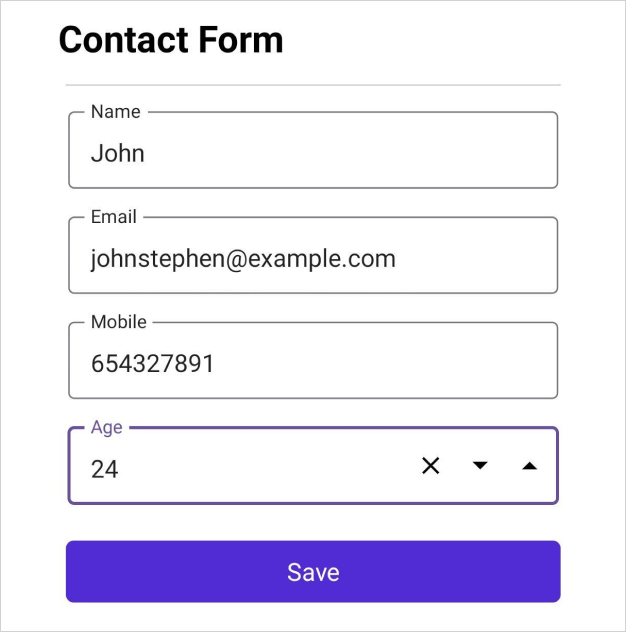
Task: Focus the Age numeric input field
Action: [250, 468]
